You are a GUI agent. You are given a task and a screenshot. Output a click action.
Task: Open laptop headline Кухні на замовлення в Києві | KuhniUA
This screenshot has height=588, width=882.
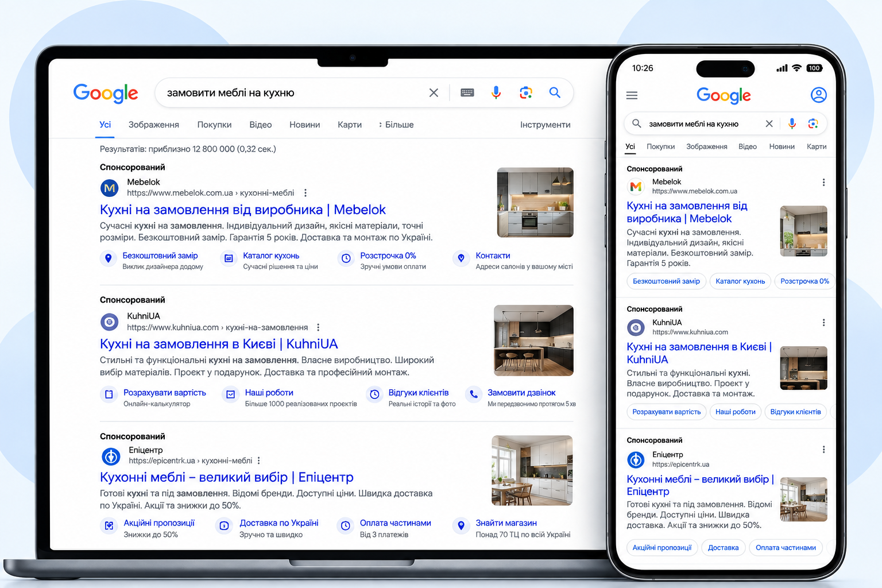[219, 344]
